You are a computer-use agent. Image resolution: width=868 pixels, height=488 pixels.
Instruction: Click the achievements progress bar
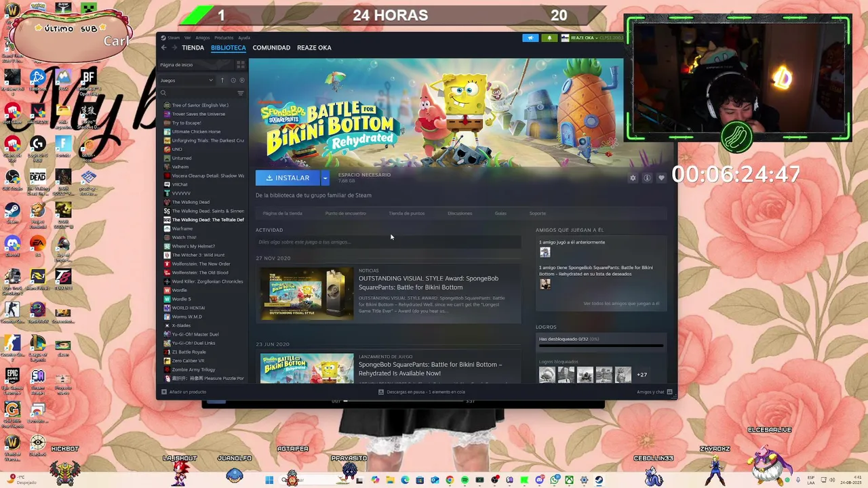[601, 346]
